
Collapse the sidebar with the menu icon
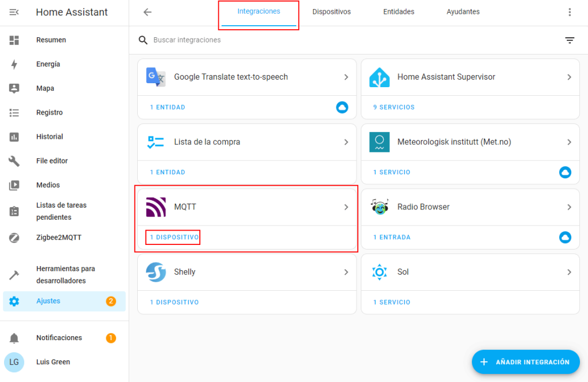click(14, 12)
